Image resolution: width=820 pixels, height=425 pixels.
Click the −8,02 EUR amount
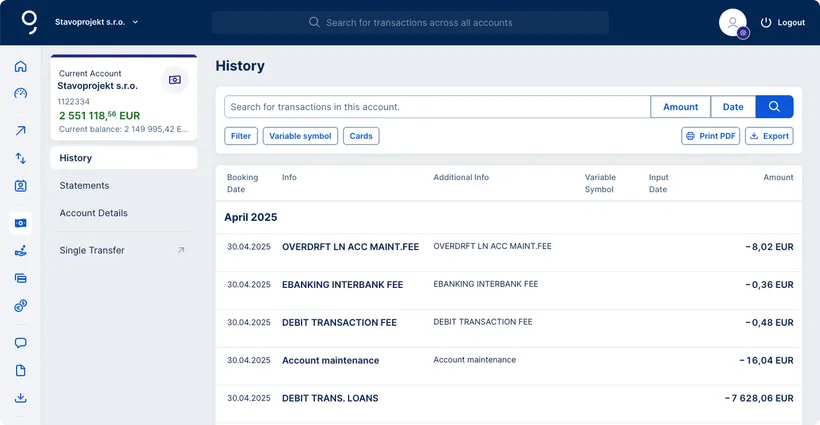(769, 247)
